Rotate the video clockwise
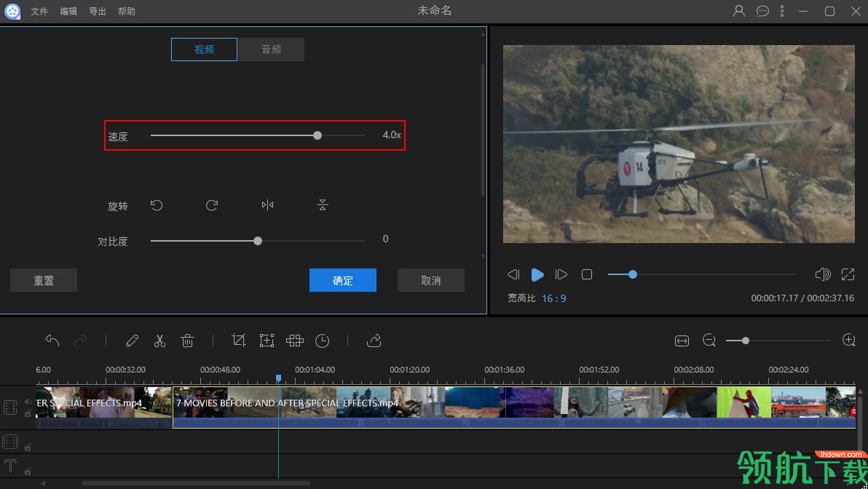Viewport: 868px width, 489px height. [212, 205]
